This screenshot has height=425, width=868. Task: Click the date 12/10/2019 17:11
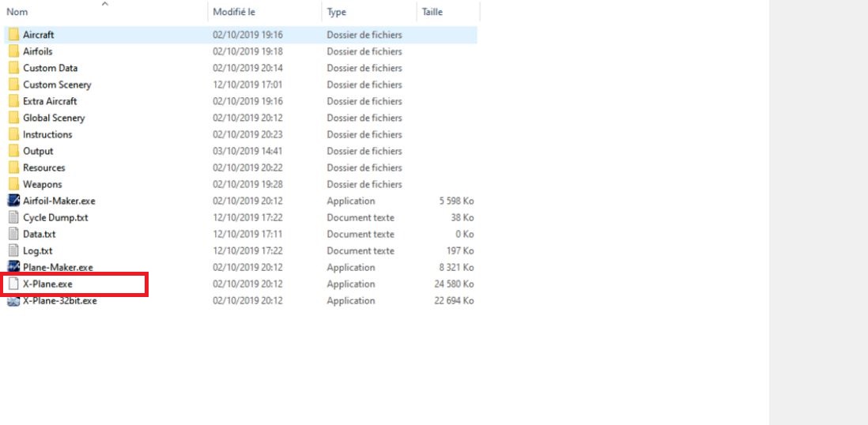tap(248, 234)
